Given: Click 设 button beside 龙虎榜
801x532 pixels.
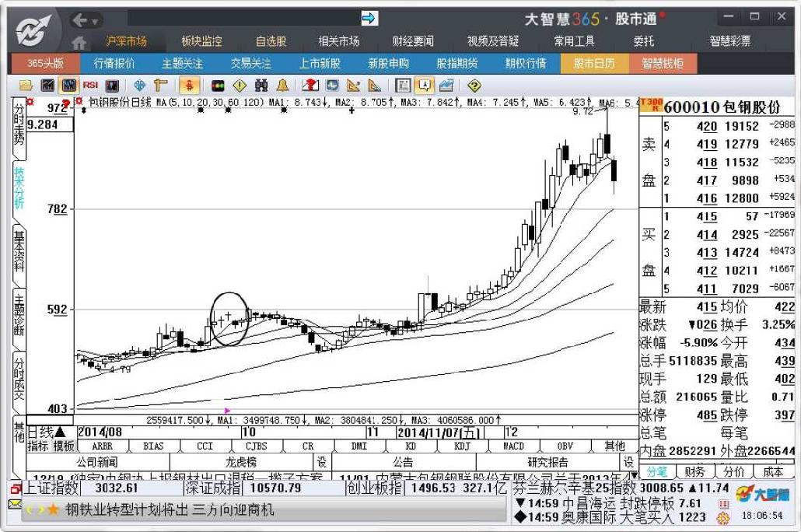Looking at the screenshot, I should (x=321, y=463).
